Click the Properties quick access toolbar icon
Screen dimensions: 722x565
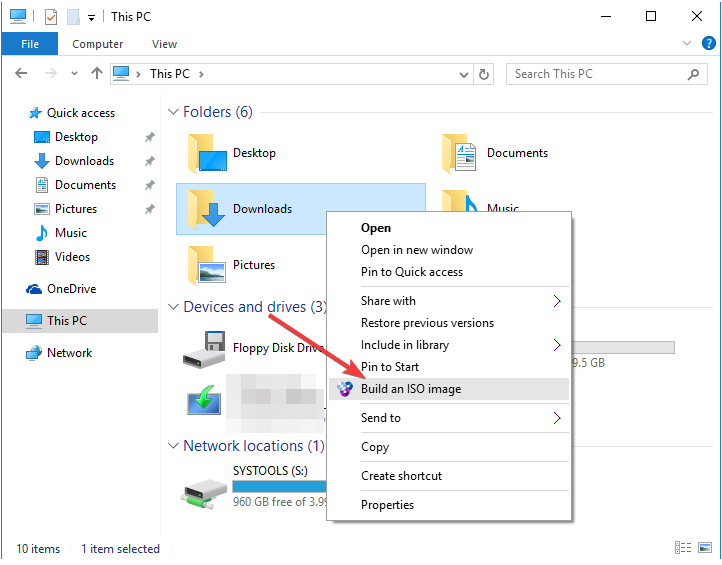coord(51,17)
